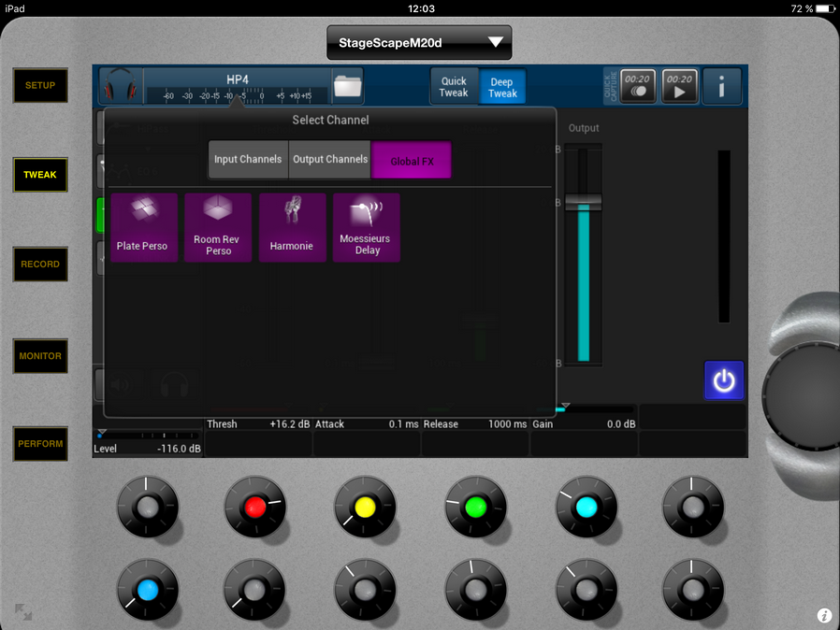Screen dimensions: 840x630
Task: Toggle the blue power button
Action: tap(724, 380)
